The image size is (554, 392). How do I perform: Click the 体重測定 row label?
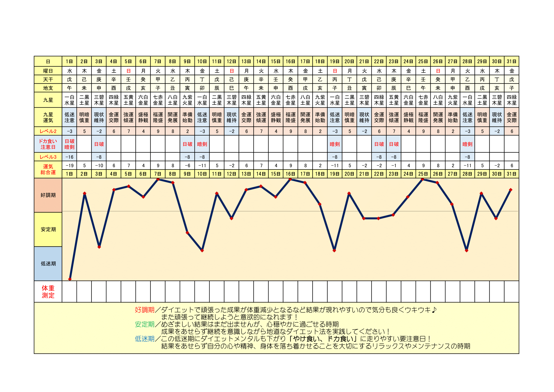pyautogui.click(x=48, y=291)
